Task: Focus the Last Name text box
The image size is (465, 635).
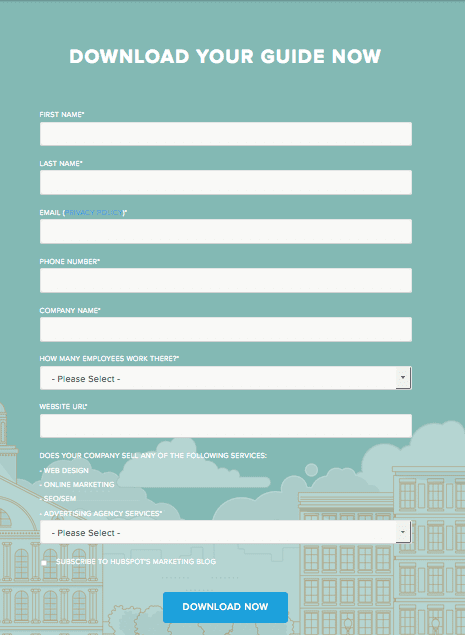Action: click(226, 182)
